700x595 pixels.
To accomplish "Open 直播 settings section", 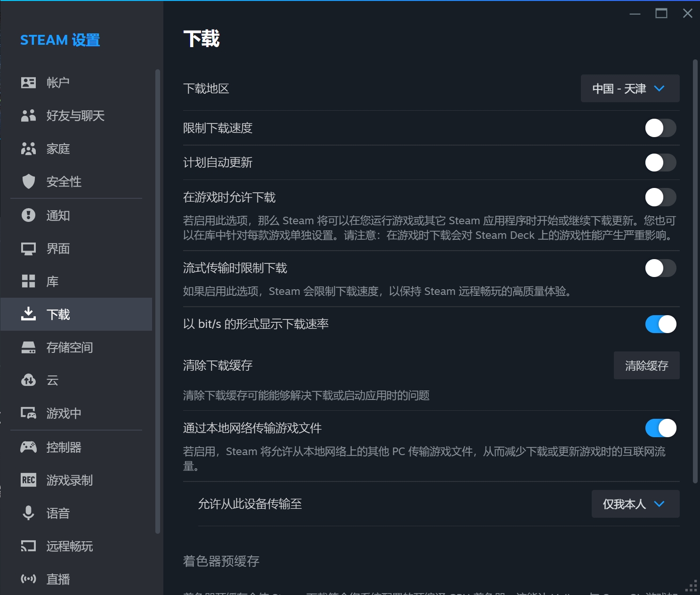I will pos(76,579).
